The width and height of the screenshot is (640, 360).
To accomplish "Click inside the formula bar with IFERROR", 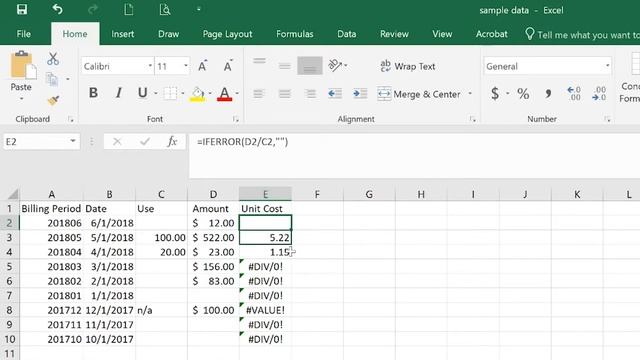I will pyautogui.click(x=414, y=155).
